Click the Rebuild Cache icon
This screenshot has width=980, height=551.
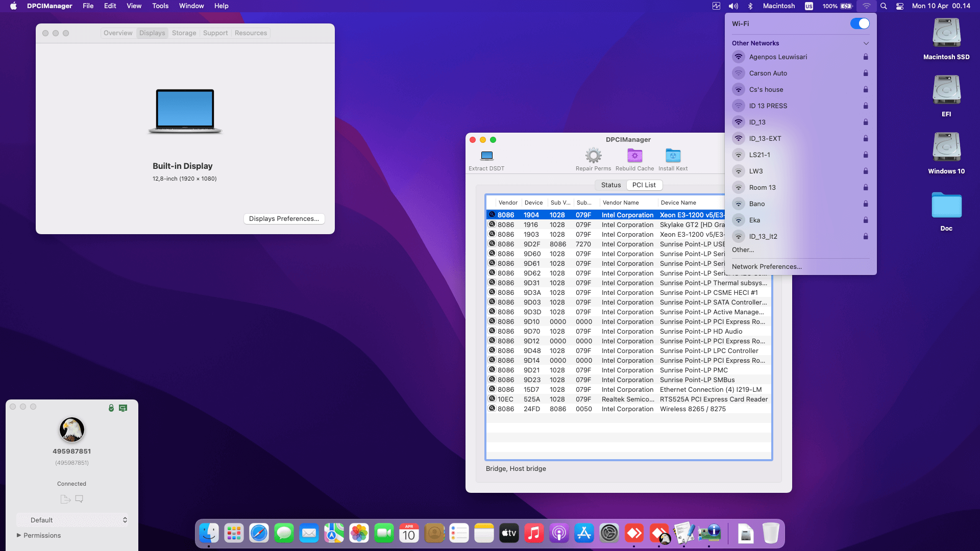point(634,156)
